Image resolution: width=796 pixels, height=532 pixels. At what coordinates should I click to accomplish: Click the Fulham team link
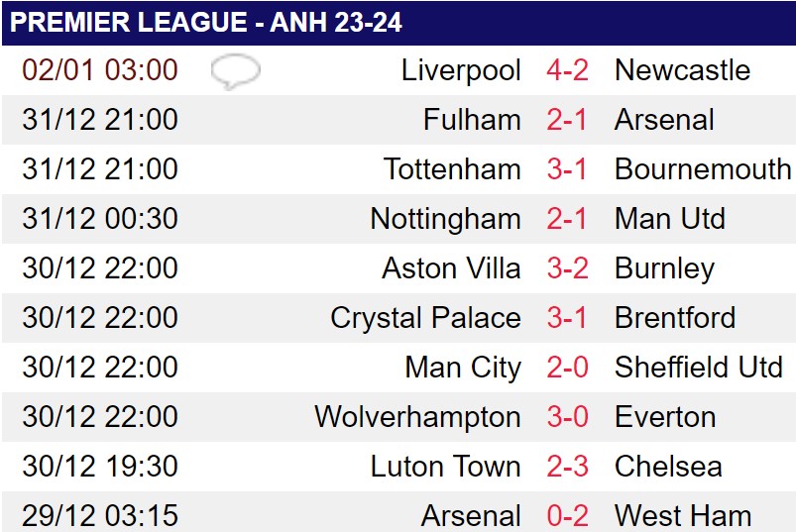click(x=472, y=120)
